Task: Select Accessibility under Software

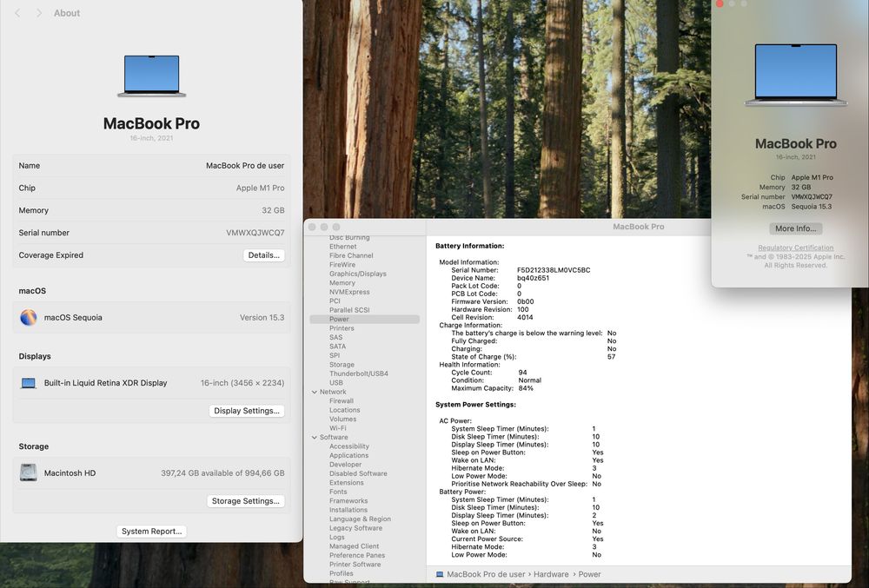Action: pos(348,446)
